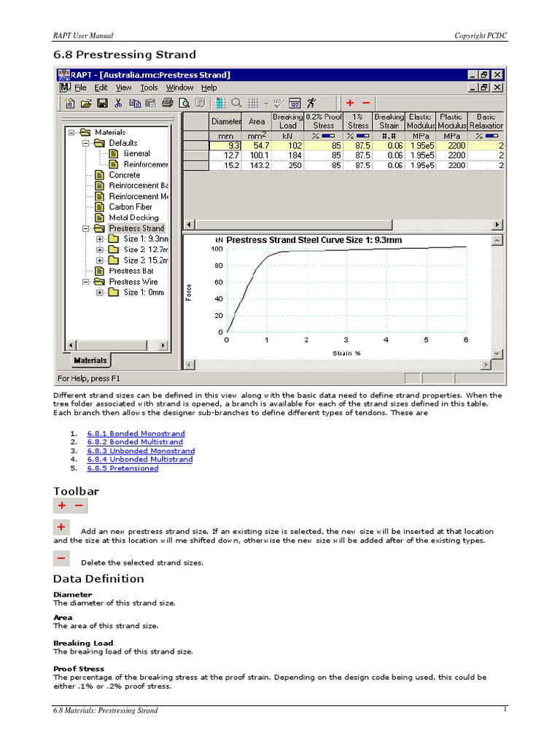Click minus icon beside 'Delete the selected strand sizes'
The width and height of the screenshot is (560, 747).
[x=61, y=558]
